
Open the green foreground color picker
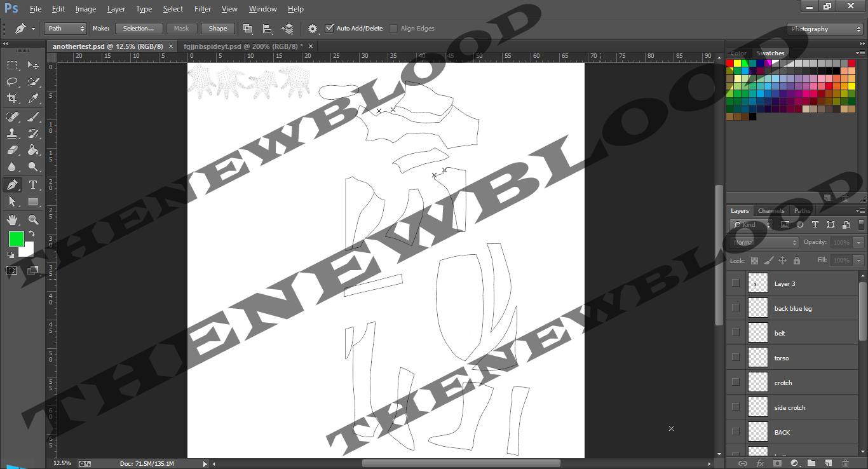[17, 240]
